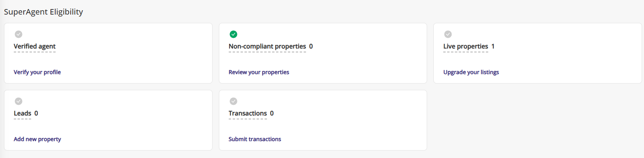644x158 pixels.
Task: Click the Verified agent underlined label
Action: tap(35, 46)
